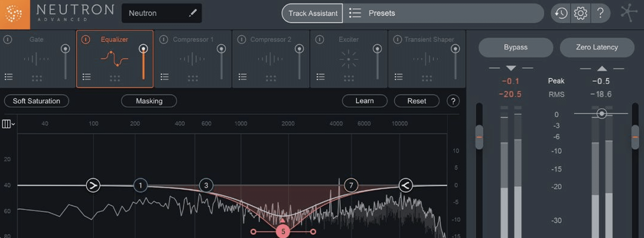Click the Gate module mix slider
Screen dimensions: 644x238
point(65,62)
